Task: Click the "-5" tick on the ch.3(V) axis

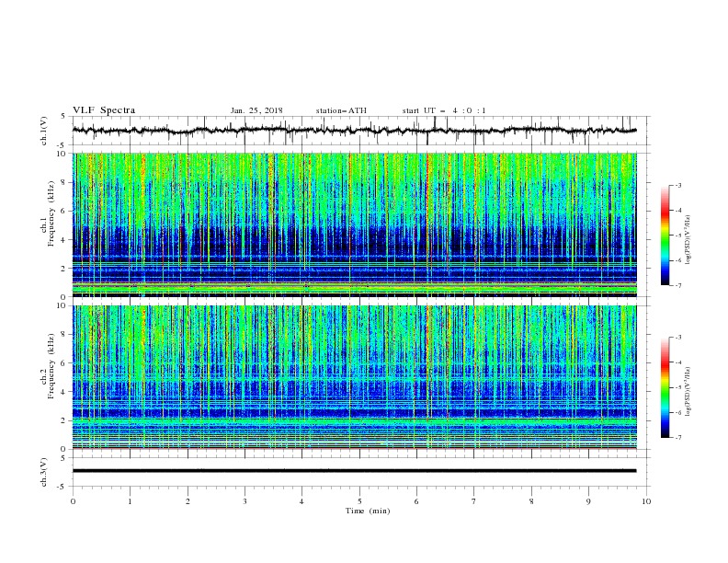Action: coord(63,487)
